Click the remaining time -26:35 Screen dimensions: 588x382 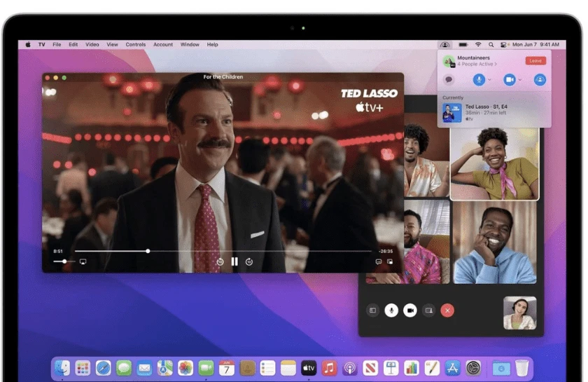386,252
